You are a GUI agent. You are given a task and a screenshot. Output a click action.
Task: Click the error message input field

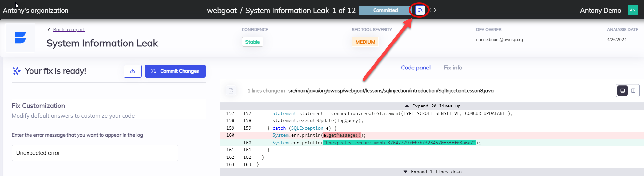pos(95,153)
